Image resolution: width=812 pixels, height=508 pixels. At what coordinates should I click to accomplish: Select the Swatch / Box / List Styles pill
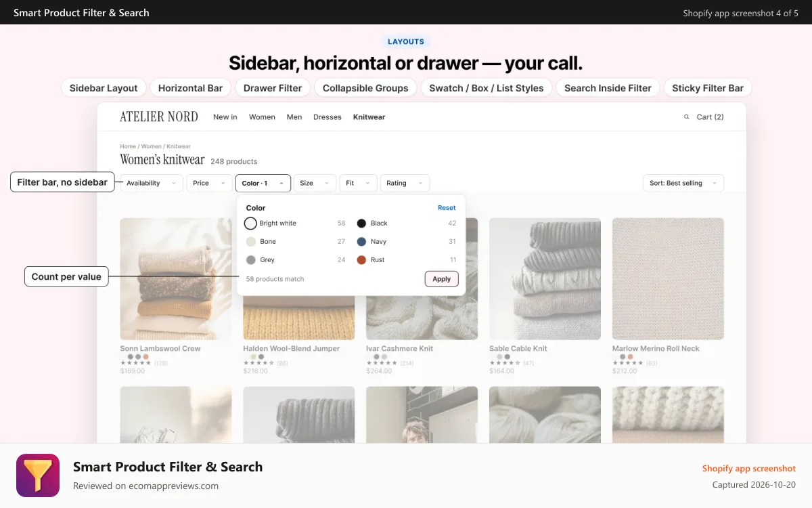487,88
